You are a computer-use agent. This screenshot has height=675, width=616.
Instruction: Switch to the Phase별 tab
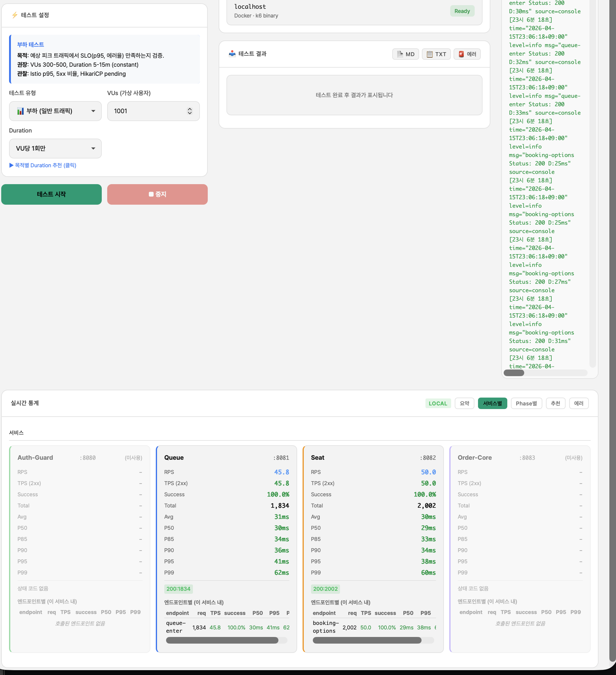tap(526, 403)
